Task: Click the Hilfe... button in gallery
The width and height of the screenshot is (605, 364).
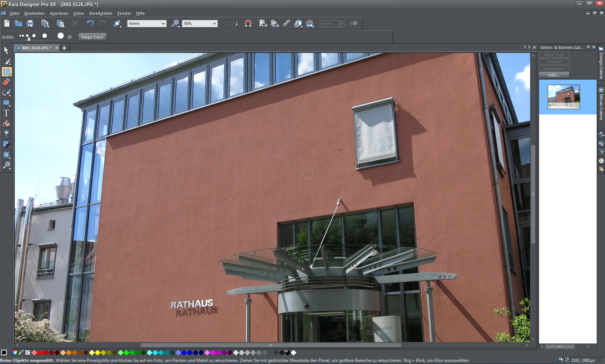Action: tap(554, 75)
